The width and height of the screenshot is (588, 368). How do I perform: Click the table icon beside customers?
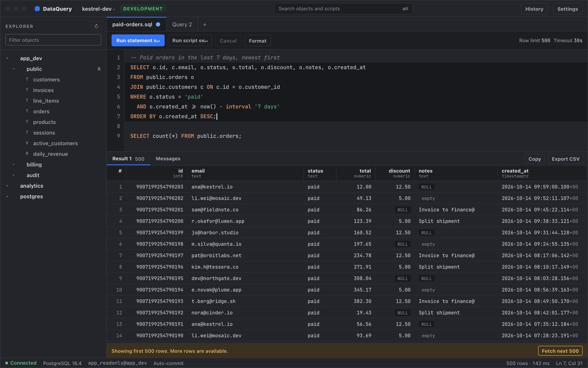27,79
